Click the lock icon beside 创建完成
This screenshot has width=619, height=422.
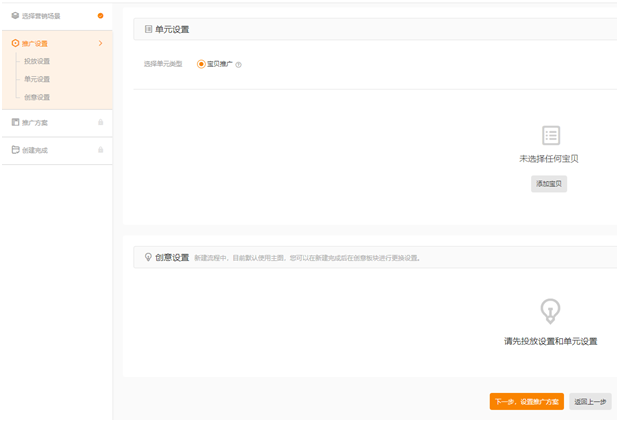[x=100, y=150]
